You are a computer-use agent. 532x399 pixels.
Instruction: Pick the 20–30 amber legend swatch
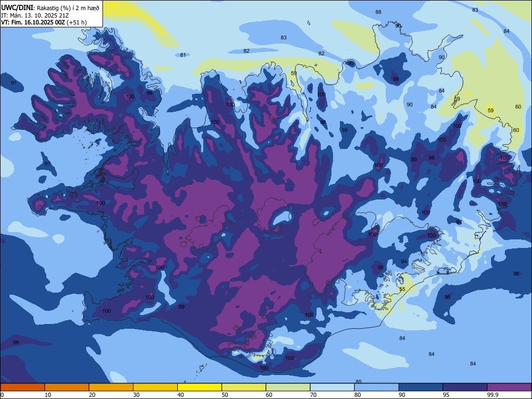coord(111,387)
